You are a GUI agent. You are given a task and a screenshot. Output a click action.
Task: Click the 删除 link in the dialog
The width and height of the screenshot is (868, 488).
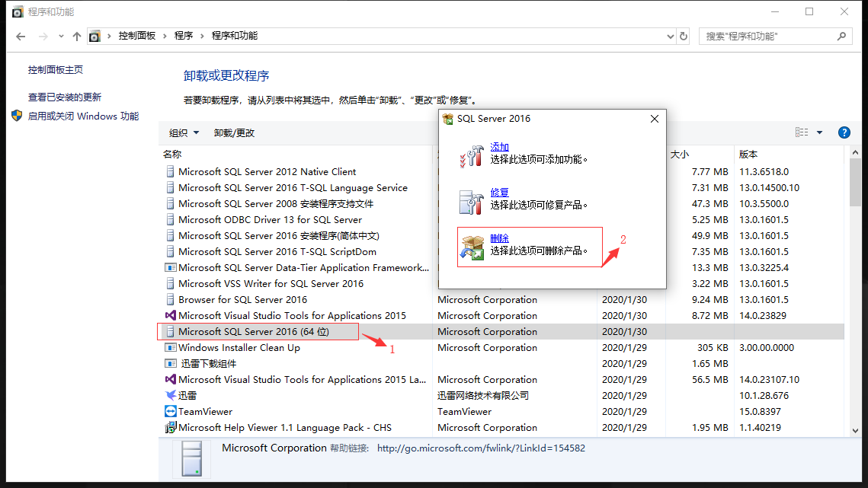click(x=499, y=238)
